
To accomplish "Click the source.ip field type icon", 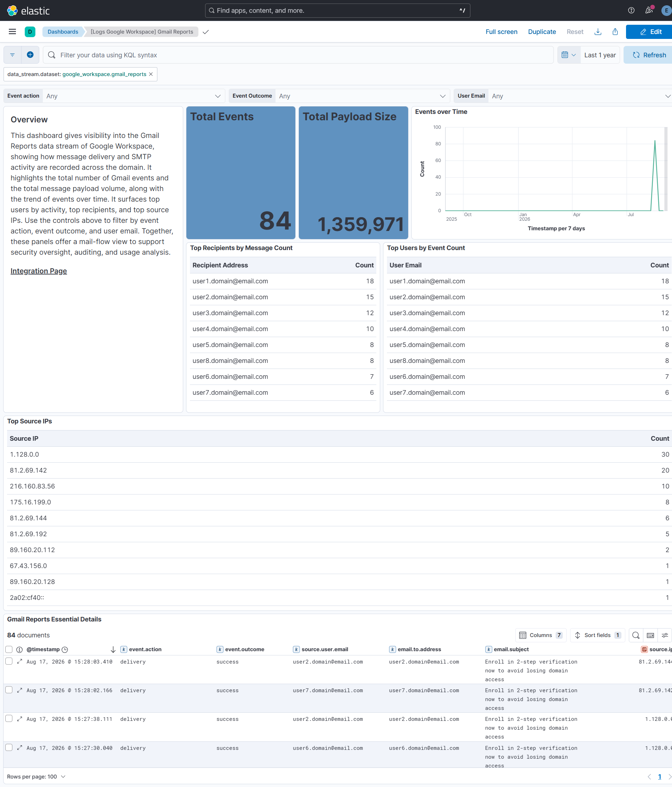I will [644, 649].
